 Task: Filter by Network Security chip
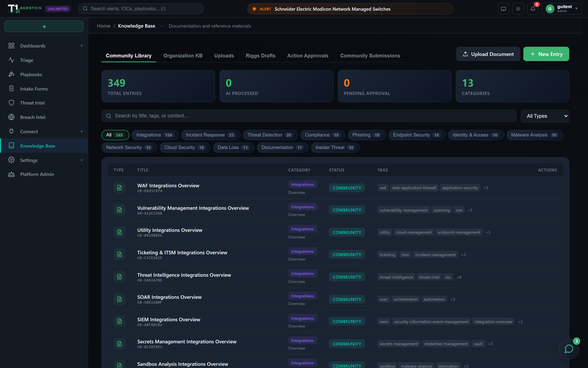tap(129, 148)
